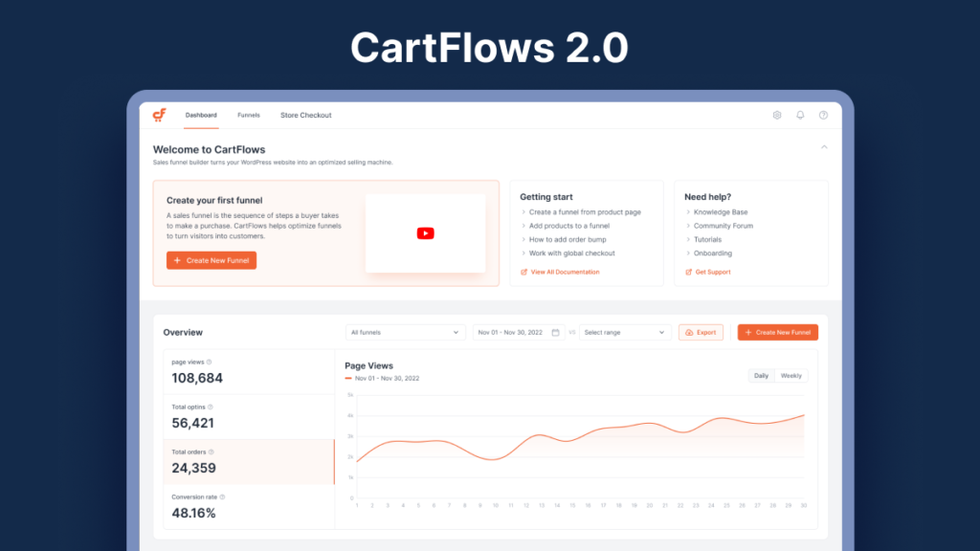Viewport: 980px width, 551px height.
Task: Click external link icon beside View All Documentation
Action: click(x=523, y=272)
